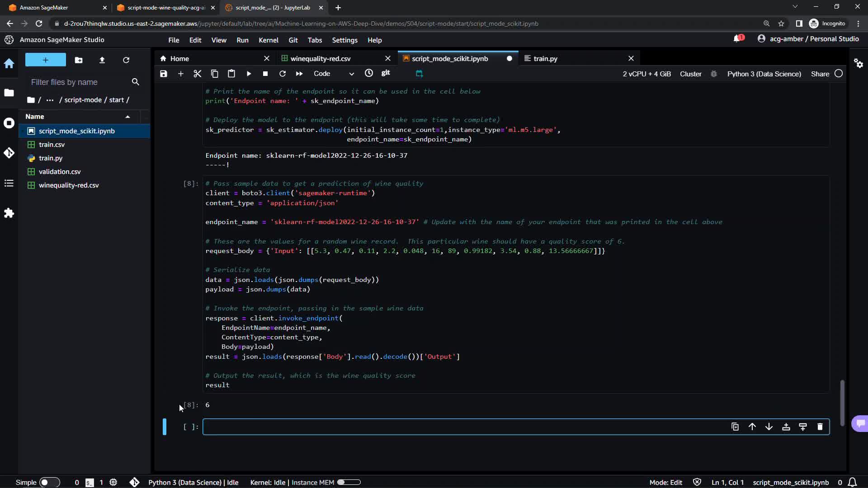868x488 pixels.
Task: Delete the active cell with the trash icon
Action: click(x=820, y=427)
